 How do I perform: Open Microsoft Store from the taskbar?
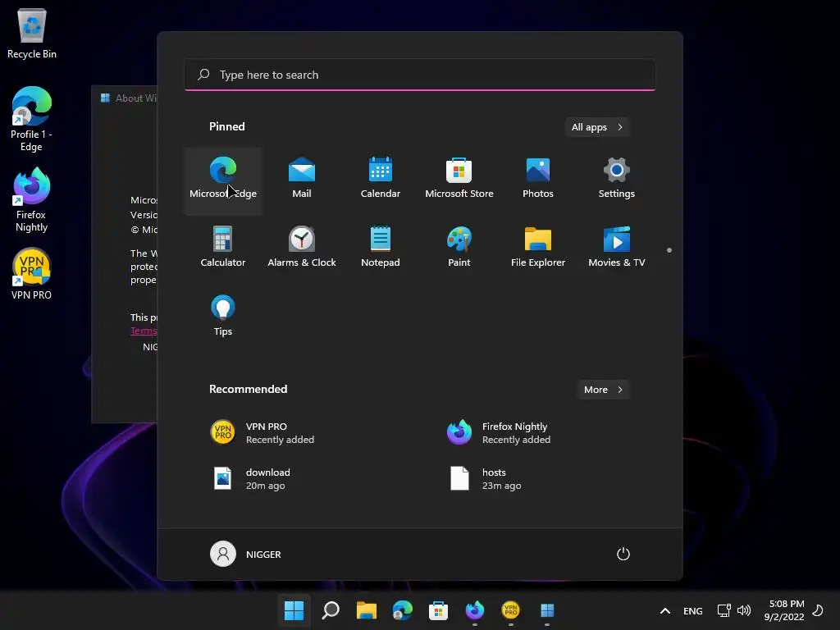pyautogui.click(x=438, y=610)
